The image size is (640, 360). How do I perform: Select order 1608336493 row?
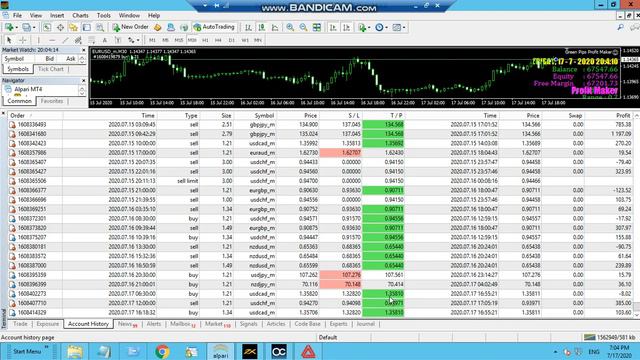pyautogui.click(x=320, y=124)
